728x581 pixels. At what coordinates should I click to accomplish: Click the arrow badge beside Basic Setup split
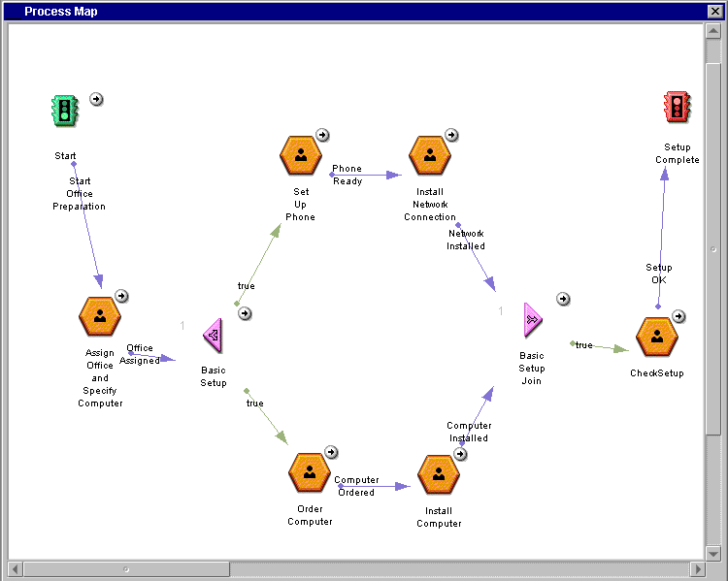245,313
